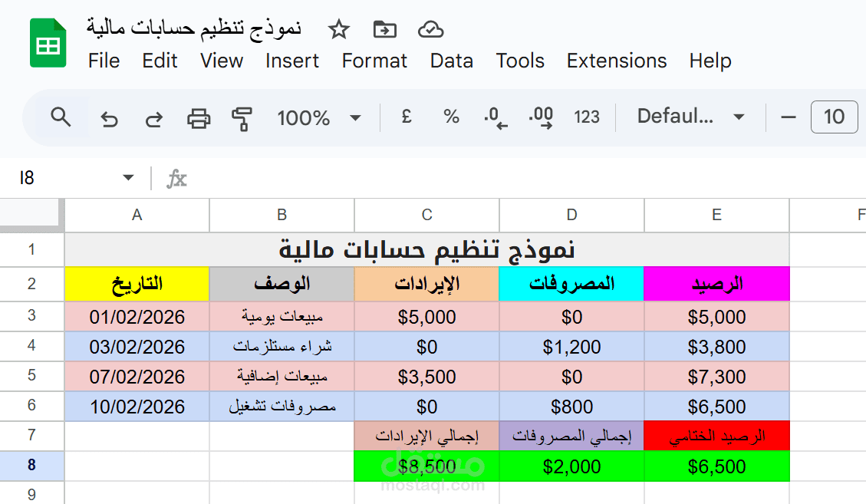Open the Format menu
The image size is (866, 504).
coord(374,61)
